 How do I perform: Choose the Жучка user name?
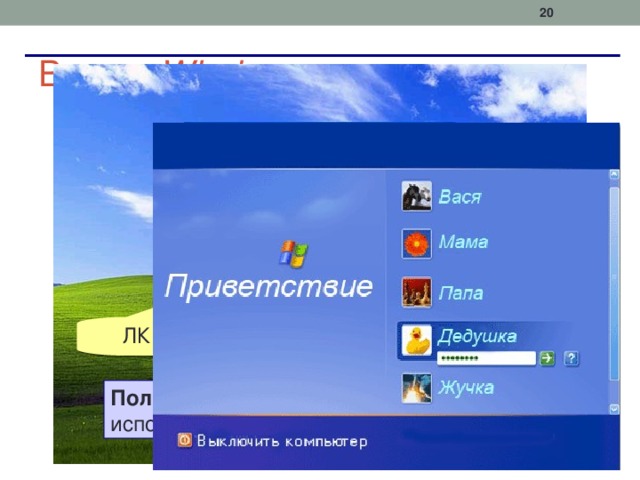coord(466,387)
